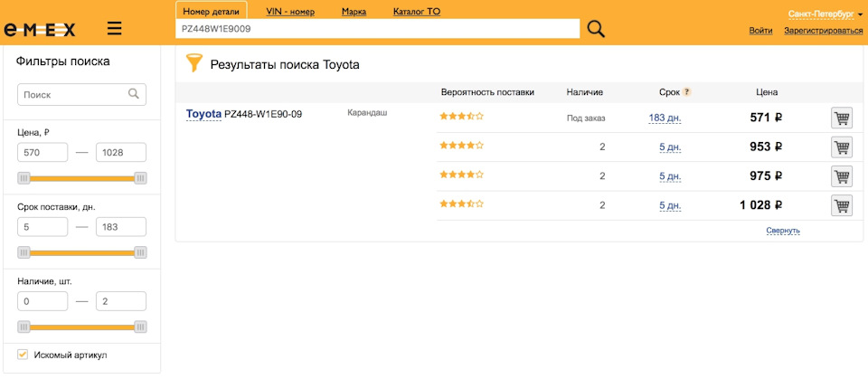868x379 pixels.
Task: Click the magnifier search icon in header
Action: [x=596, y=29]
